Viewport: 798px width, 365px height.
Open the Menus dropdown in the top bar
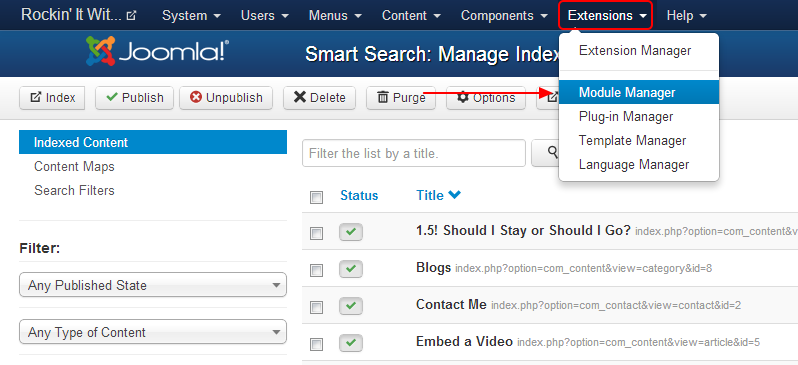click(335, 16)
